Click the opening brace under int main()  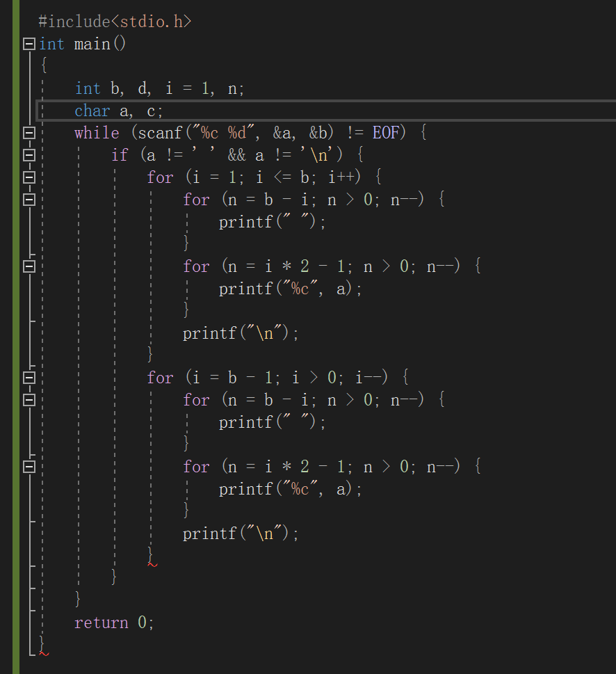pyautogui.click(x=44, y=66)
